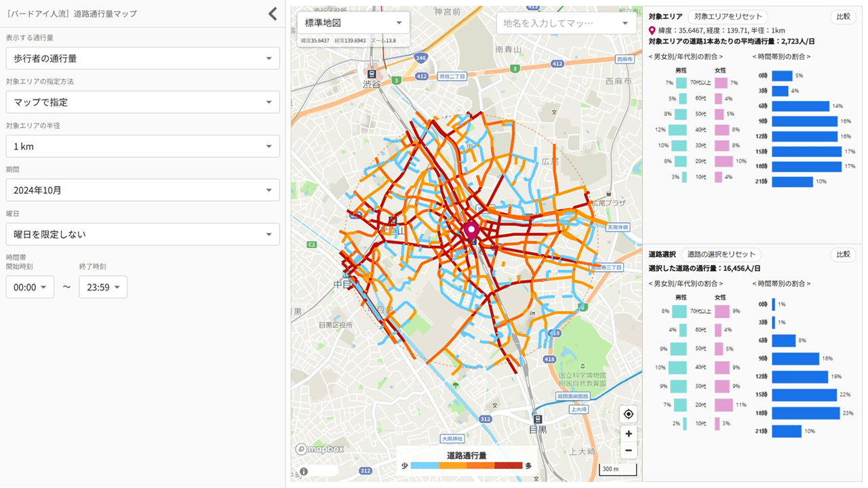Expand the 1 km radius dropdown
The width and height of the screenshot is (868, 488).
point(142,146)
